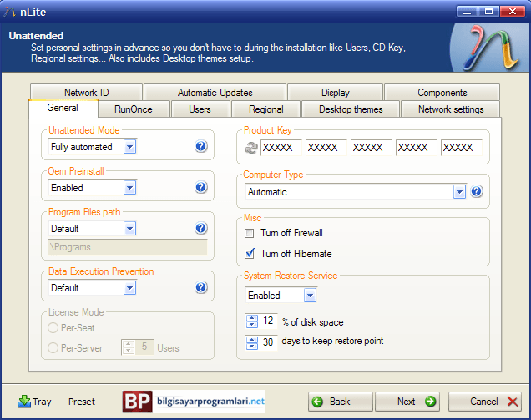
Task: Open help for Program Files path
Action: tap(201, 228)
